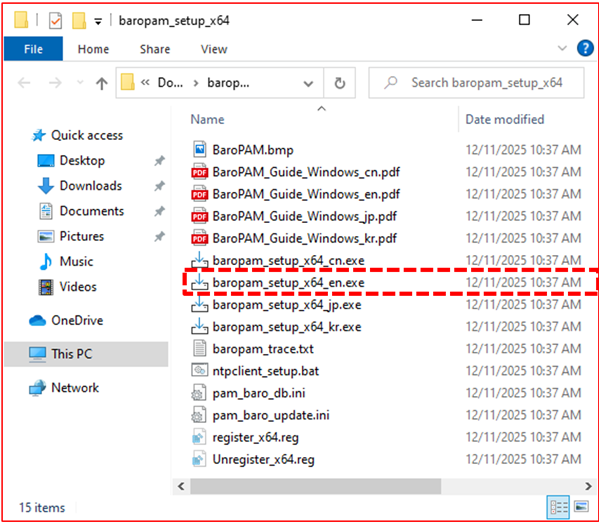Click the pin icon beside Documents
Viewport: 599px width, 523px height.
pyautogui.click(x=159, y=211)
